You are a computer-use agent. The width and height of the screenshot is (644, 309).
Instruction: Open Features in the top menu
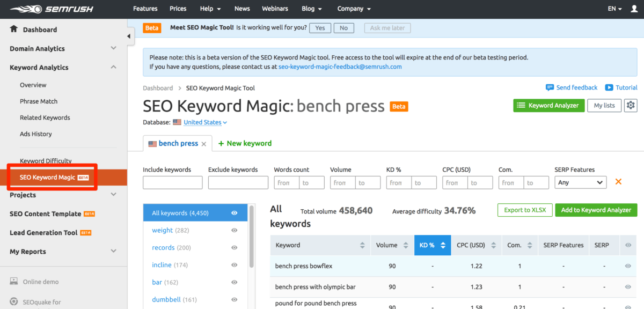(x=145, y=9)
